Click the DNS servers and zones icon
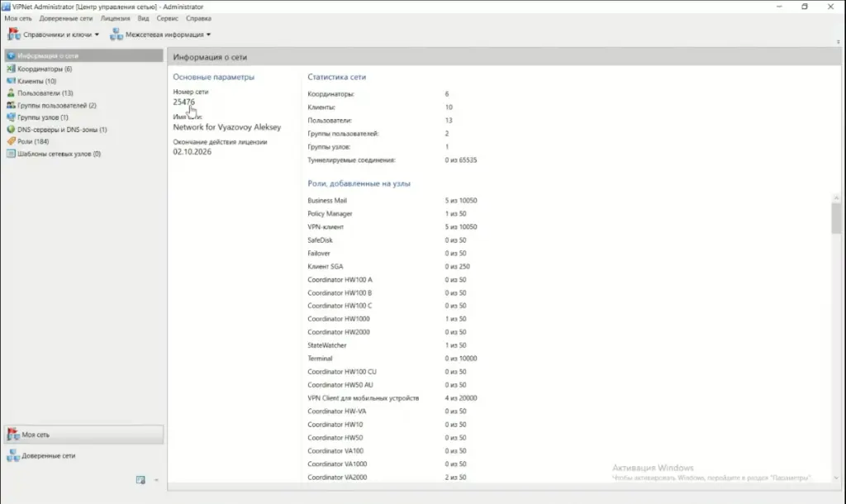 click(11, 130)
